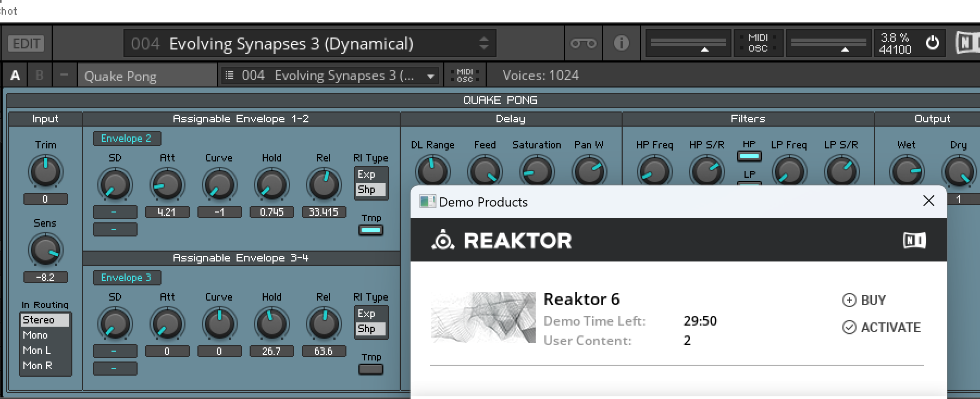Click the EDIT button in the header

(26, 43)
